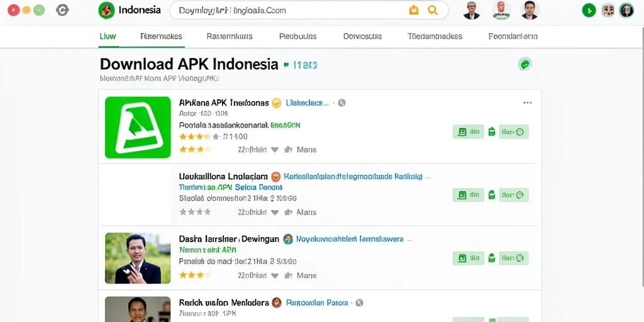Switch to the Rattermlaits tab
Viewport: 644px width, 322px height.
(x=230, y=36)
